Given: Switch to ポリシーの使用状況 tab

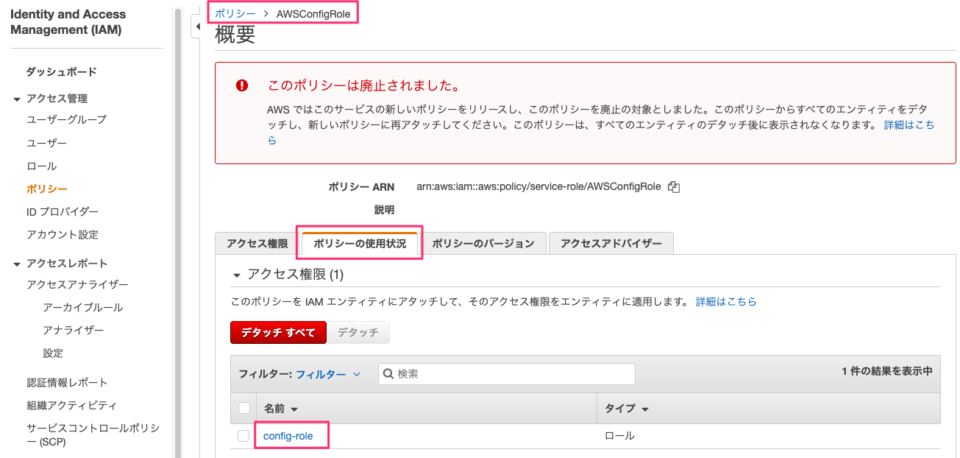Looking at the screenshot, I should (359, 243).
